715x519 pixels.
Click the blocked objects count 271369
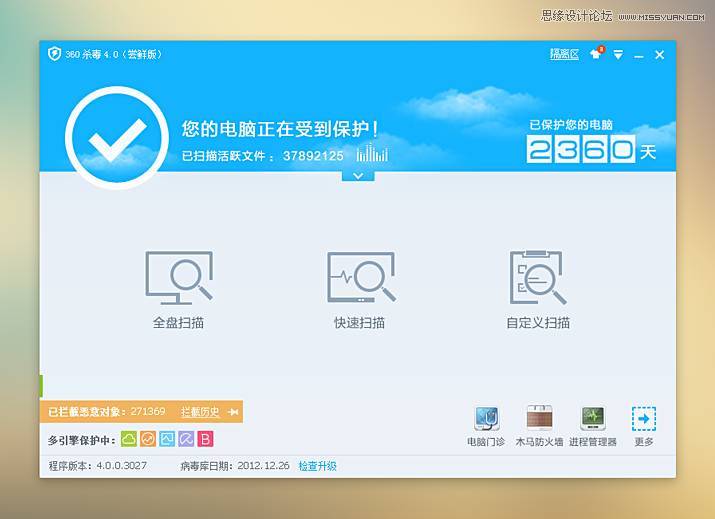(x=148, y=411)
